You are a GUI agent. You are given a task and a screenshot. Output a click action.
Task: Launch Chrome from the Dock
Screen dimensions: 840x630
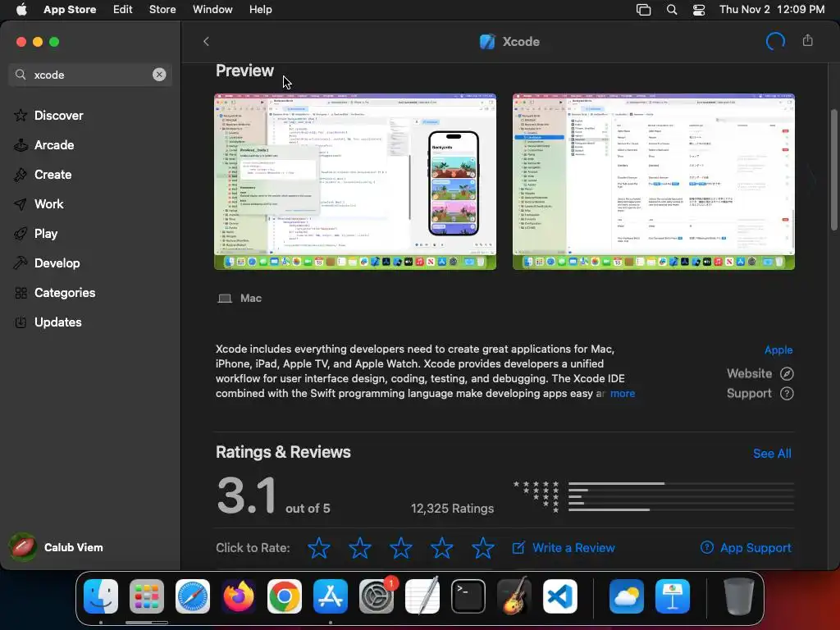tap(285, 596)
